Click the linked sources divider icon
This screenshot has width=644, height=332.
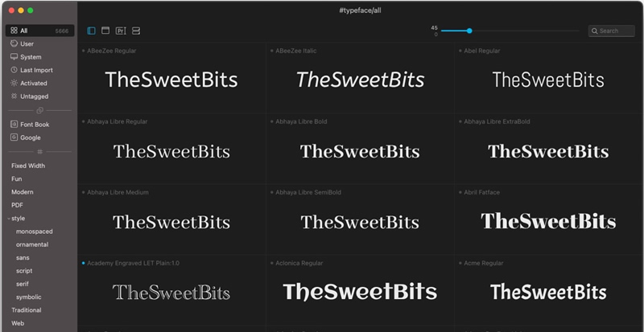[x=39, y=110]
